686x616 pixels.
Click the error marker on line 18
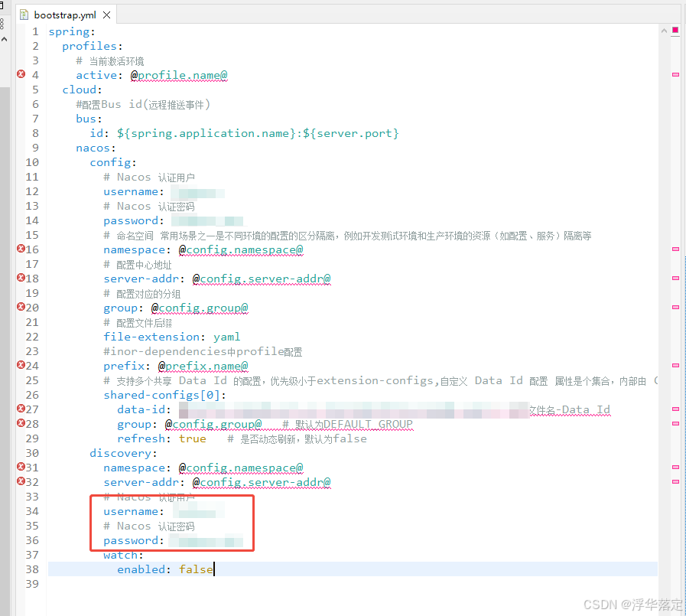pyautogui.click(x=21, y=278)
